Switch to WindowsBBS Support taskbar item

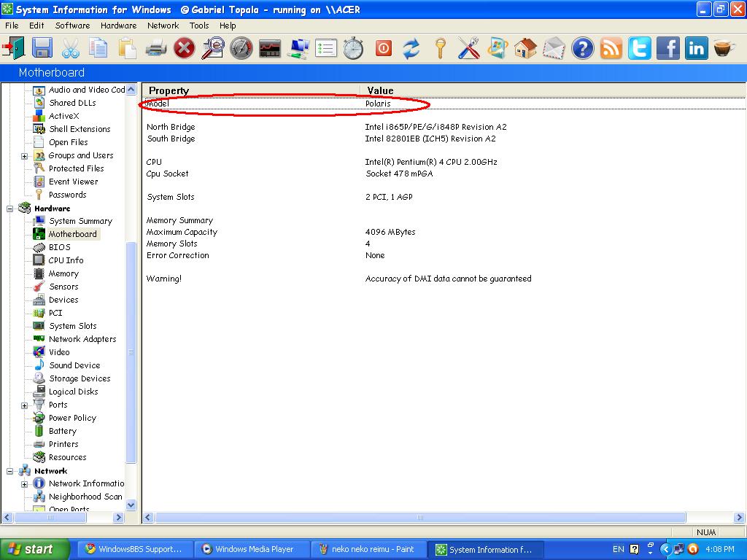[135, 550]
